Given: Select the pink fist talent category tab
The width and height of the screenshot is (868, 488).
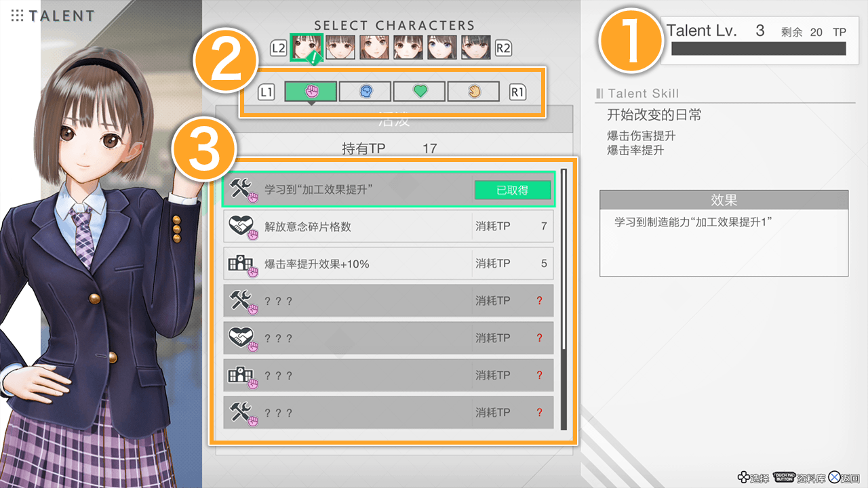Looking at the screenshot, I should (311, 91).
